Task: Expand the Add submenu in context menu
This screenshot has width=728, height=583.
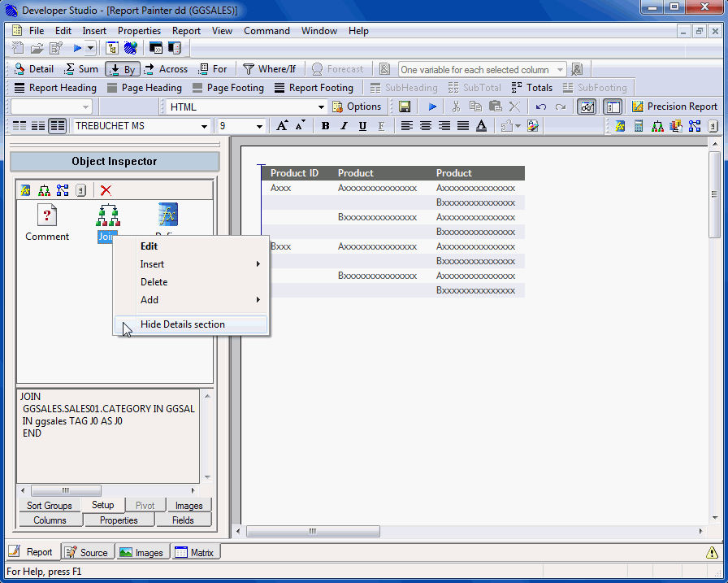Action: 190,299
